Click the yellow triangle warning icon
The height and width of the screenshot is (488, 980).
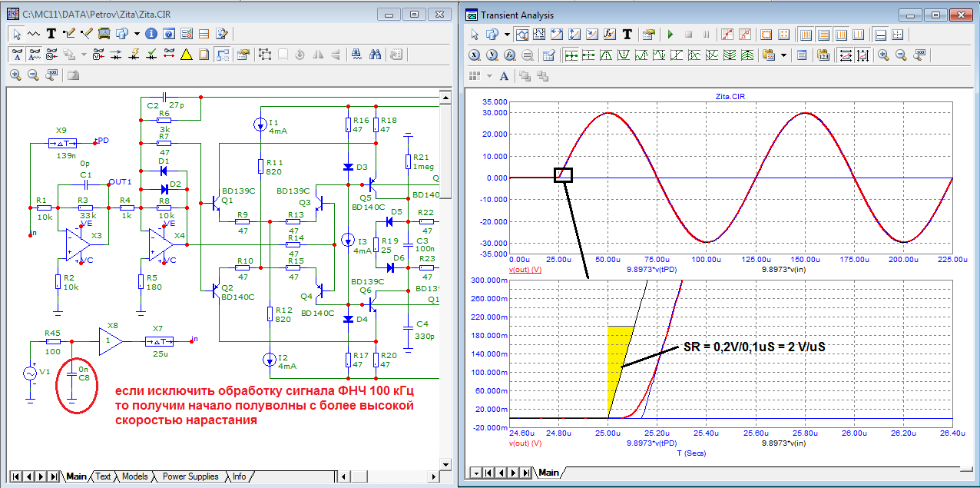click(x=186, y=55)
